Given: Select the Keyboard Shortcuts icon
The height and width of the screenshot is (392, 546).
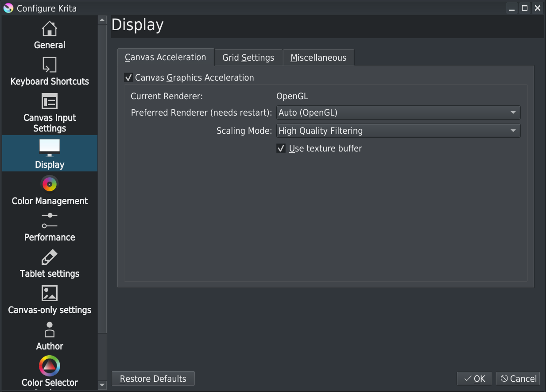Looking at the screenshot, I should pyautogui.click(x=50, y=65).
